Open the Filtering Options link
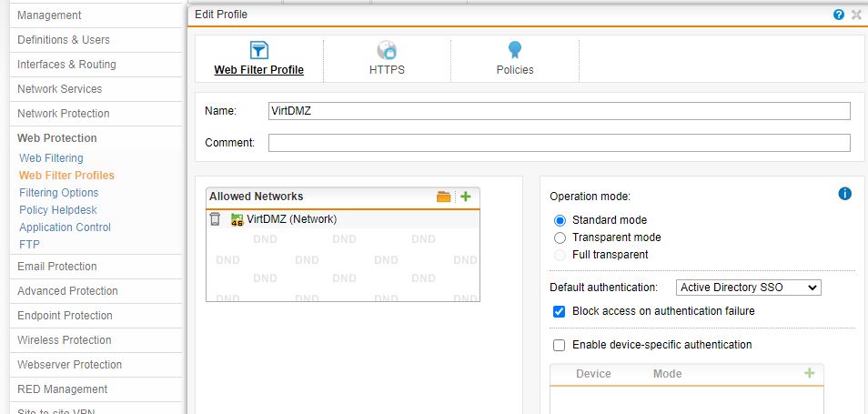Screen dimensions: 868x414 (58, 193)
